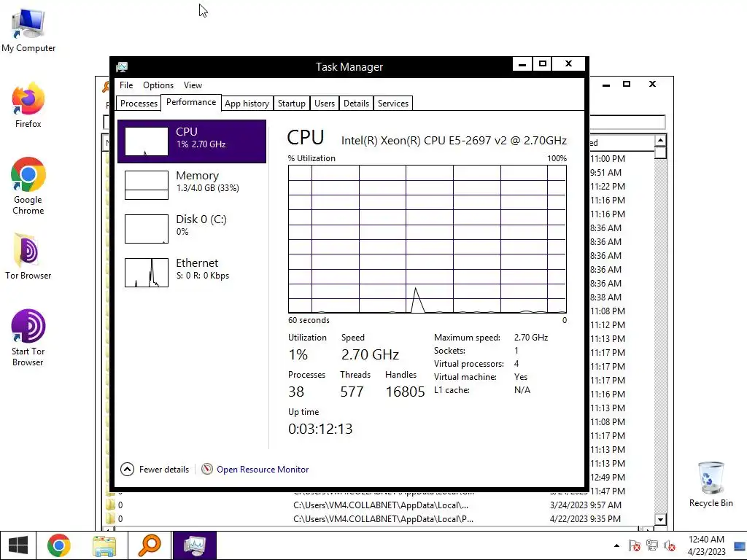The height and width of the screenshot is (560, 747).
Task: Open the File menu
Action: coord(126,85)
